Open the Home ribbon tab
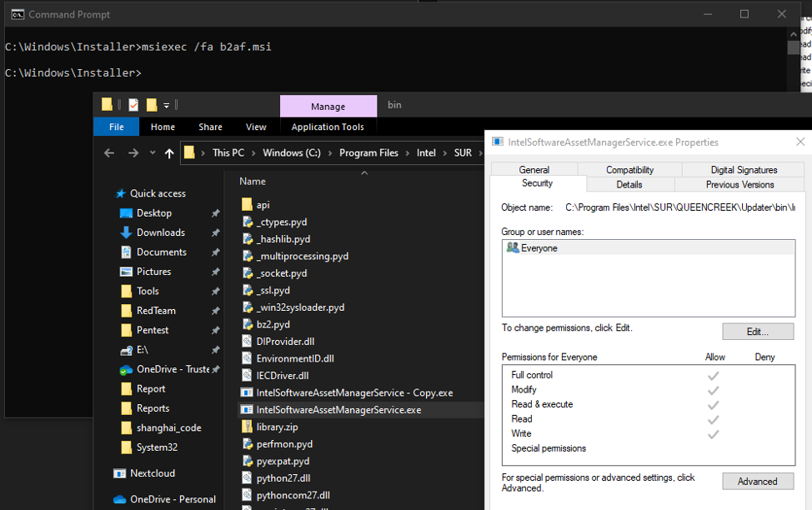 pyautogui.click(x=163, y=127)
